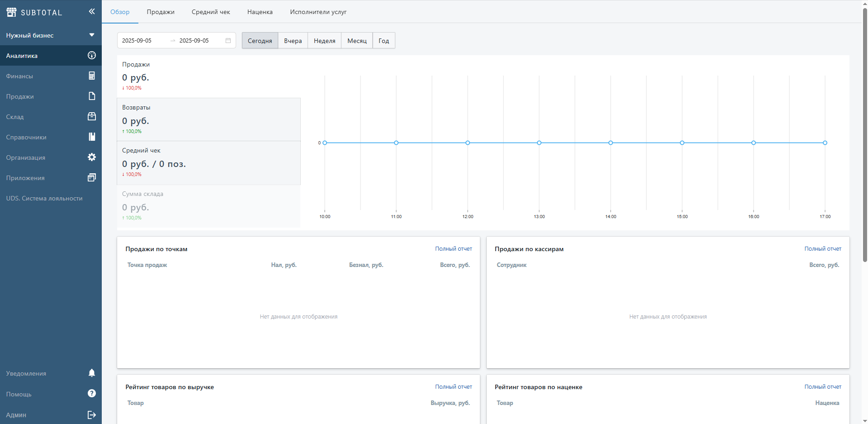
Task: Switch period to Неделя
Action: 324,40
